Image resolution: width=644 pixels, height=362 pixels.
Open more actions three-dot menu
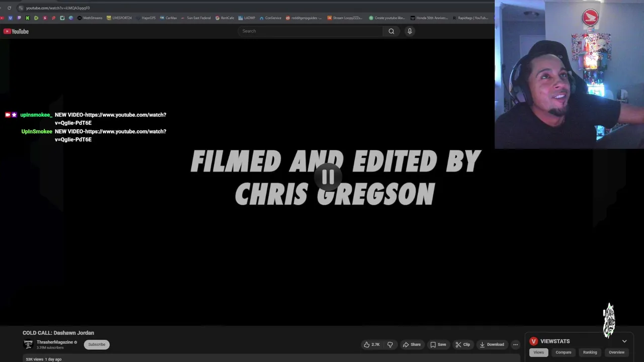pyautogui.click(x=515, y=344)
